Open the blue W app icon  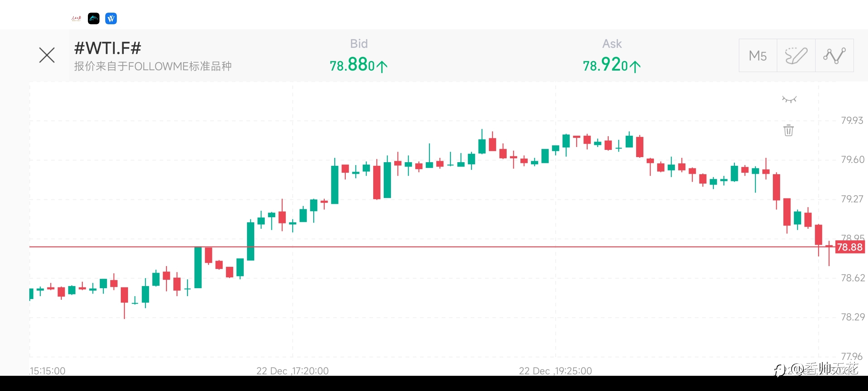coord(111,18)
